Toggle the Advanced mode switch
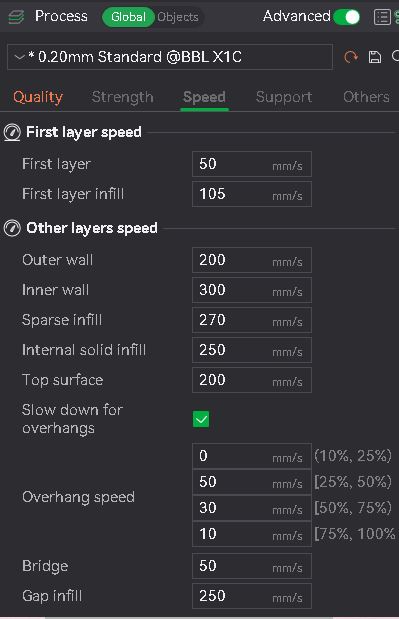Viewport: 399px width, 619px height. click(x=347, y=17)
